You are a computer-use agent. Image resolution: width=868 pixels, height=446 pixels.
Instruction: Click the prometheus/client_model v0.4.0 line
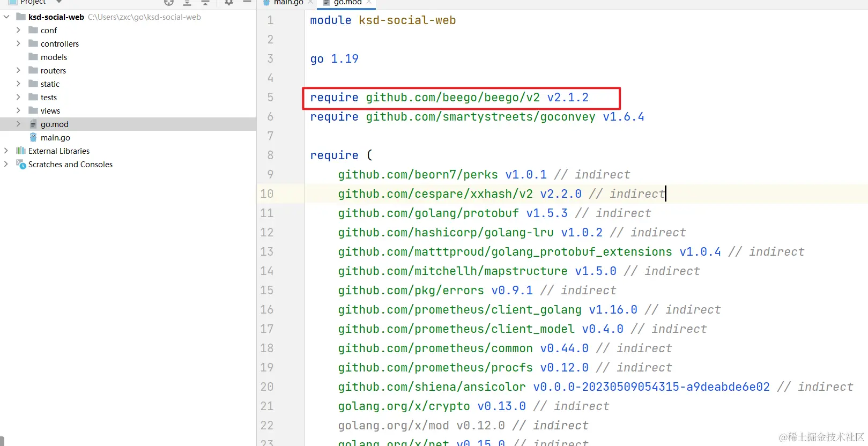[x=522, y=329]
